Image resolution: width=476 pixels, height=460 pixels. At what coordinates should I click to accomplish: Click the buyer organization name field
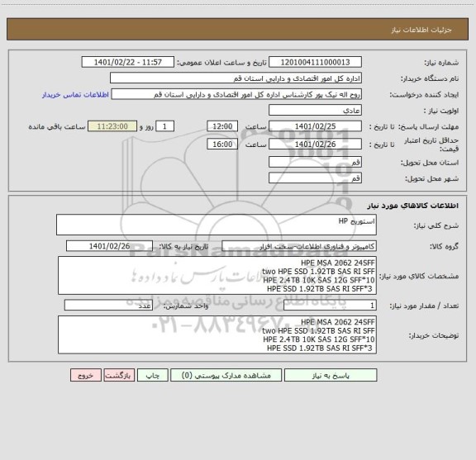click(x=236, y=78)
